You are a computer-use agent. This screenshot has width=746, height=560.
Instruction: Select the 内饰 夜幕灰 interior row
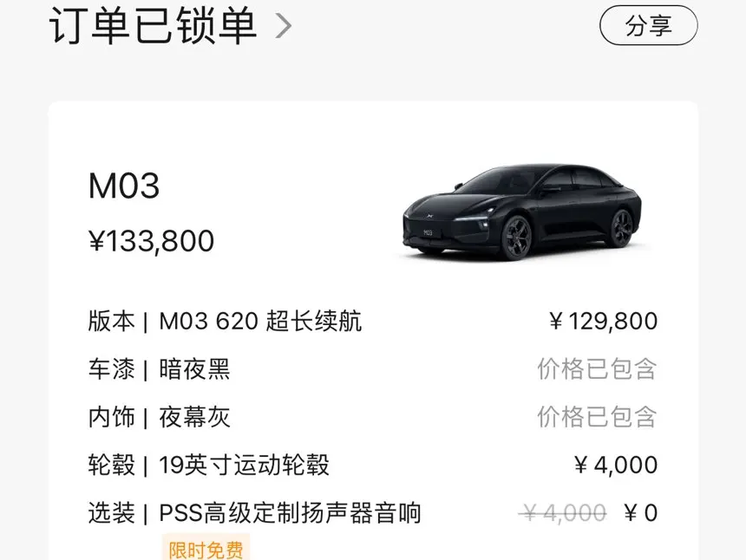pyautogui.click(x=373, y=417)
